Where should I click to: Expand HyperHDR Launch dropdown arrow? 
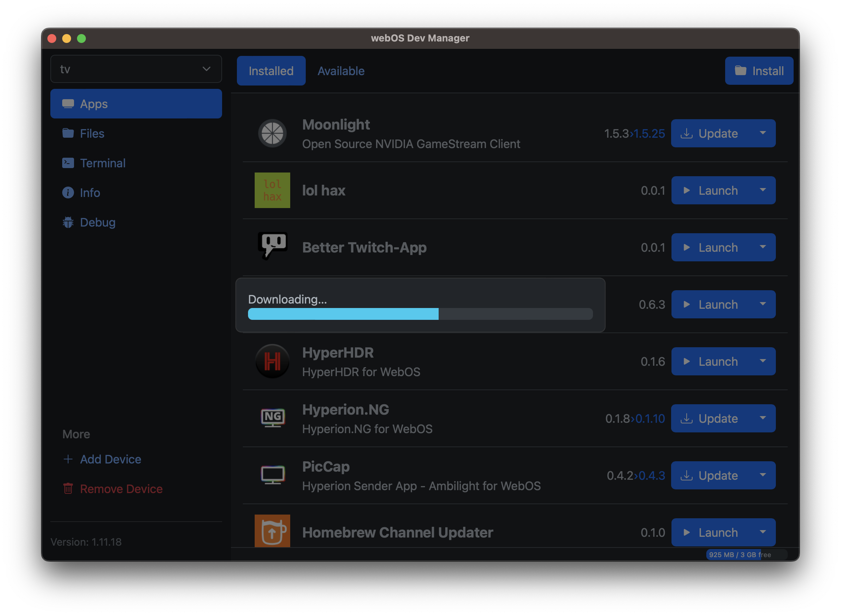pyautogui.click(x=763, y=361)
